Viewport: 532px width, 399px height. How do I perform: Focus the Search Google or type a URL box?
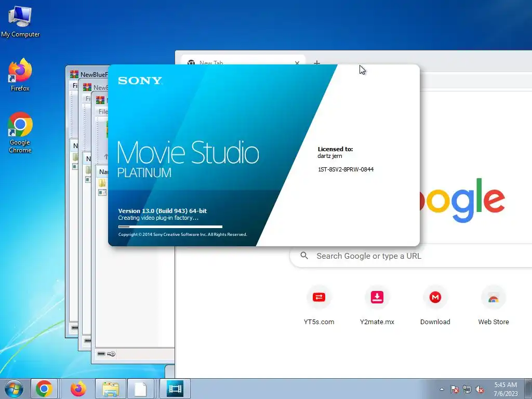click(x=410, y=256)
